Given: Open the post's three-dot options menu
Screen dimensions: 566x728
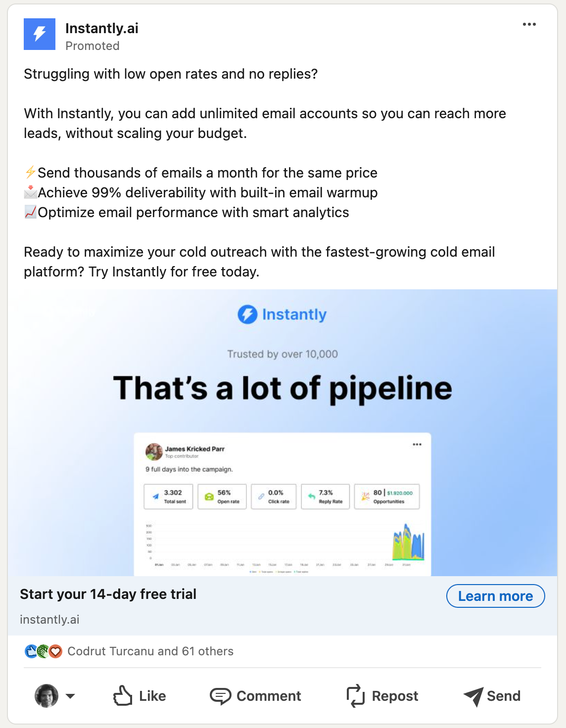Looking at the screenshot, I should point(529,24).
